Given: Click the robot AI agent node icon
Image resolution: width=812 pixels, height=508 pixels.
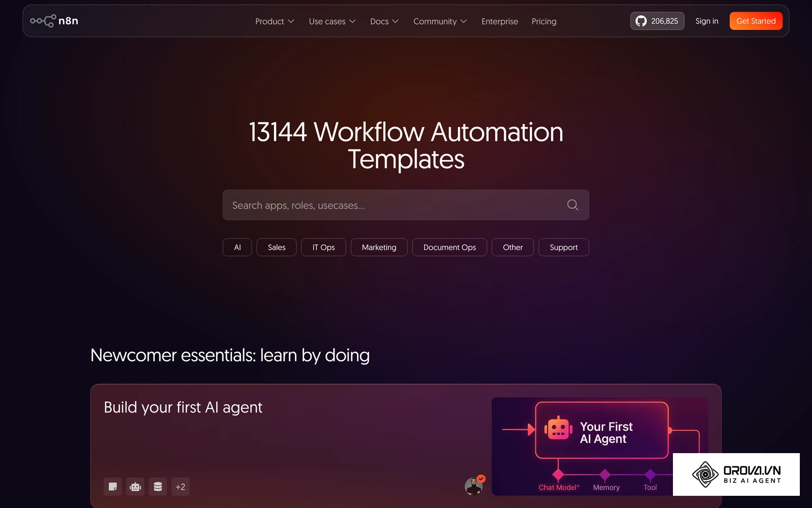Looking at the screenshot, I should 136,487.
